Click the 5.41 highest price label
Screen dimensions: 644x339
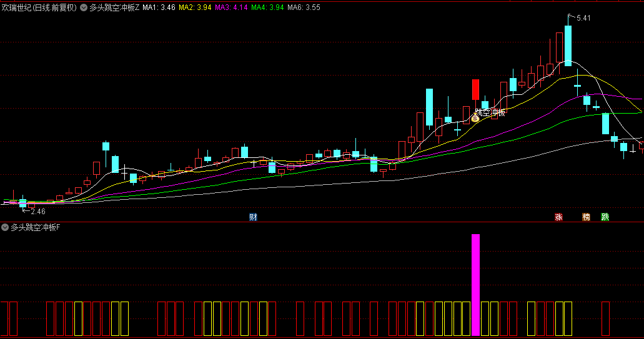[x=582, y=18]
